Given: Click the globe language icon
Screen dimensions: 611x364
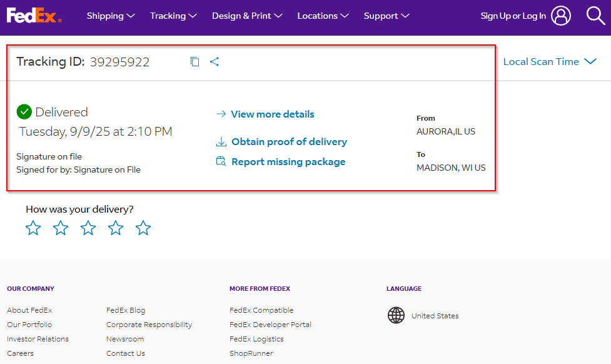Looking at the screenshot, I should coord(396,315).
